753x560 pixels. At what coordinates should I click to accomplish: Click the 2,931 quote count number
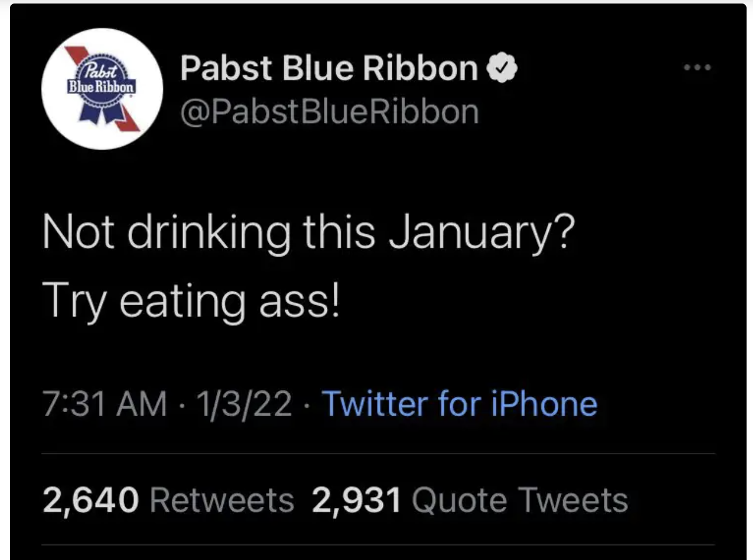point(357,501)
